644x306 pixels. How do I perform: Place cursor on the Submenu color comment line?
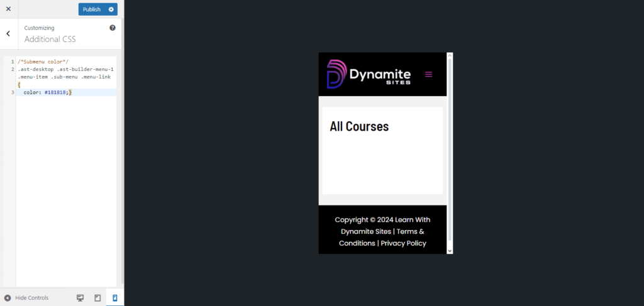[x=43, y=62]
